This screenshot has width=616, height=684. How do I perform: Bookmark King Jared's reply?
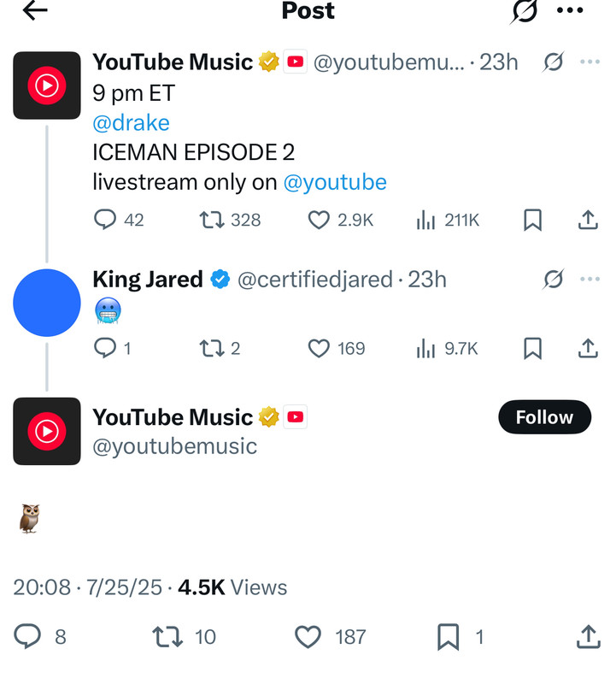[532, 349]
